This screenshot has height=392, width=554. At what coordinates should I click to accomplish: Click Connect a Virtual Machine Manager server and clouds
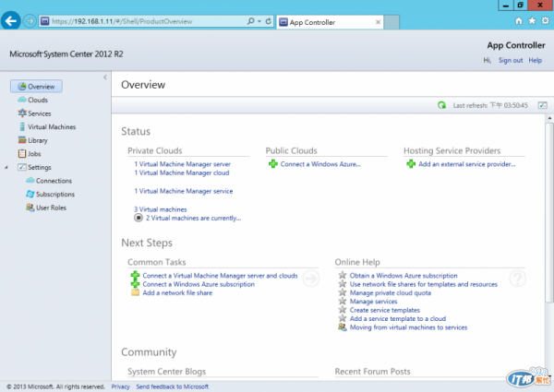[x=220, y=276]
